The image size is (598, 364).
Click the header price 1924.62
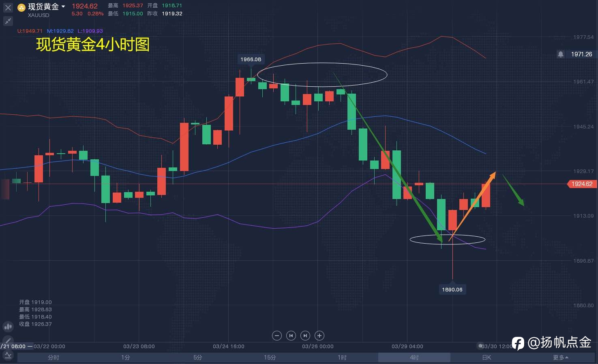point(85,6)
